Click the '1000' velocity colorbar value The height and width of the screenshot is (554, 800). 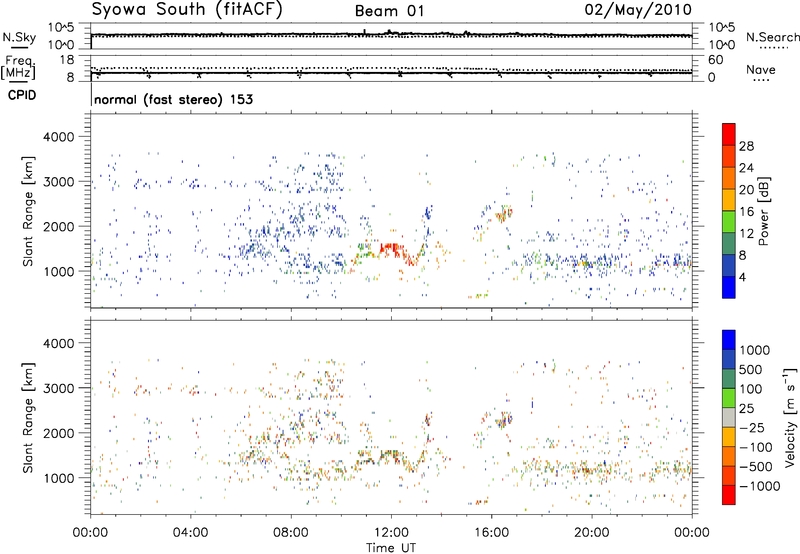[755, 350]
